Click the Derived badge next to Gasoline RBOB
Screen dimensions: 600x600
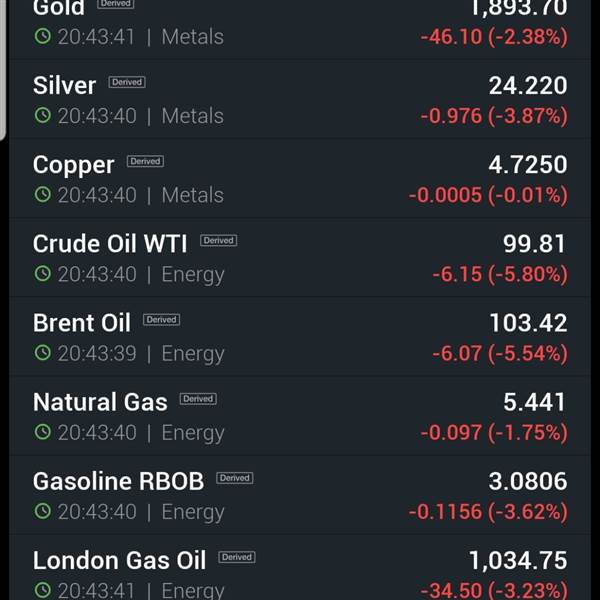tap(235, 478)
